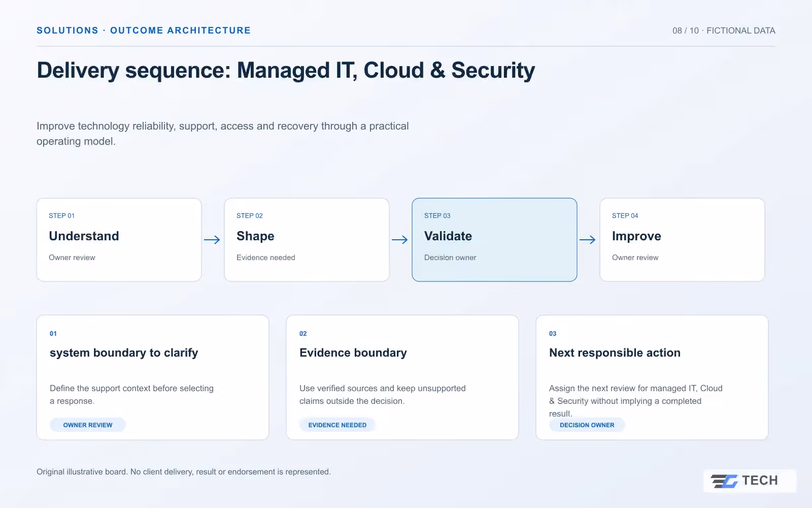Select the "Shape" step heading

pyautogui.click(x=255, y=236)
